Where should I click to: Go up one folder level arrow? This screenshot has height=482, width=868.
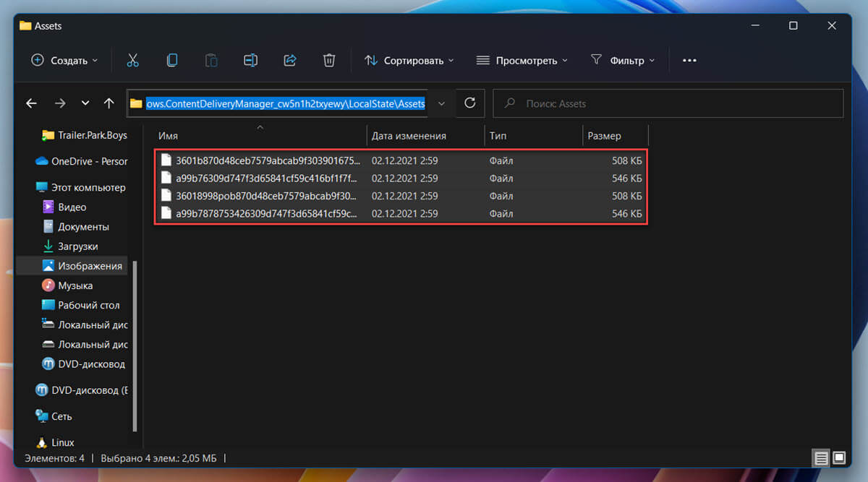click(109, 103)
